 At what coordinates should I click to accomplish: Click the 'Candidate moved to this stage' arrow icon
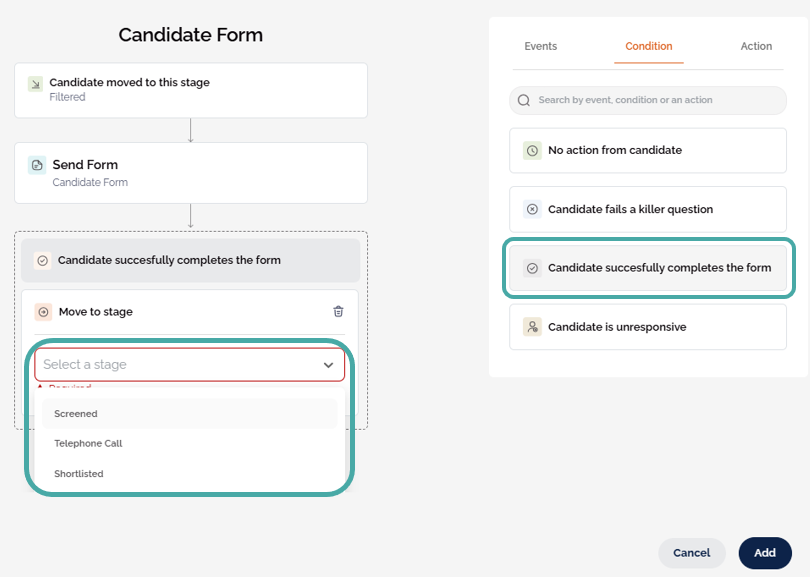[36, 84]
